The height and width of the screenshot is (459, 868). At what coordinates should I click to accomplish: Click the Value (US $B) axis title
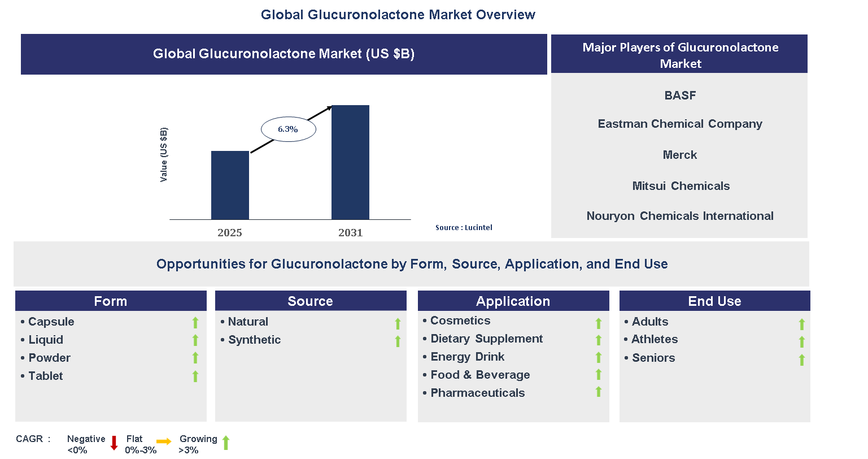click(164, 155)
